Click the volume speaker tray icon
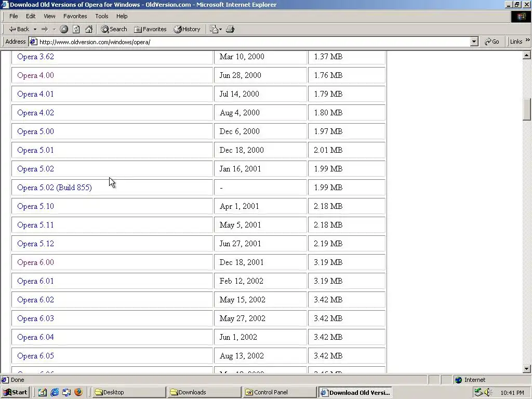This screenshot has height=399, width=532. 488,392
